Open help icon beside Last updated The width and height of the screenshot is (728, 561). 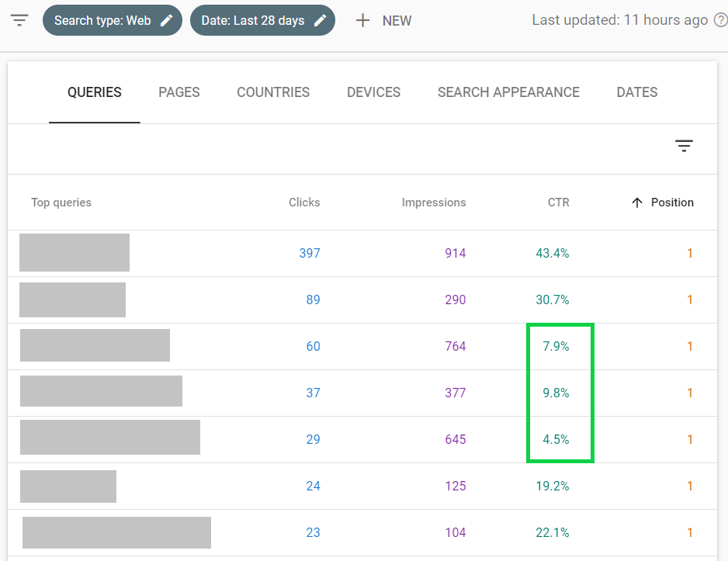720,20
